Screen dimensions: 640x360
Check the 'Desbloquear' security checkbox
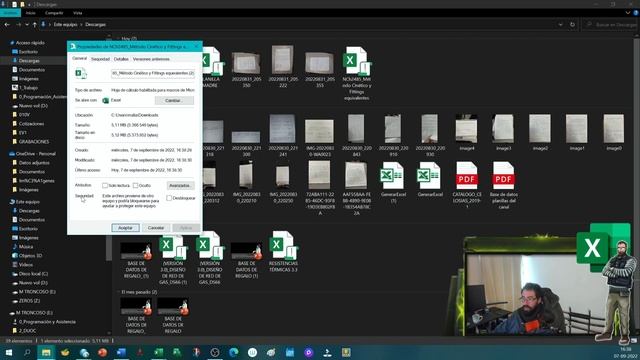coord(169,198)
